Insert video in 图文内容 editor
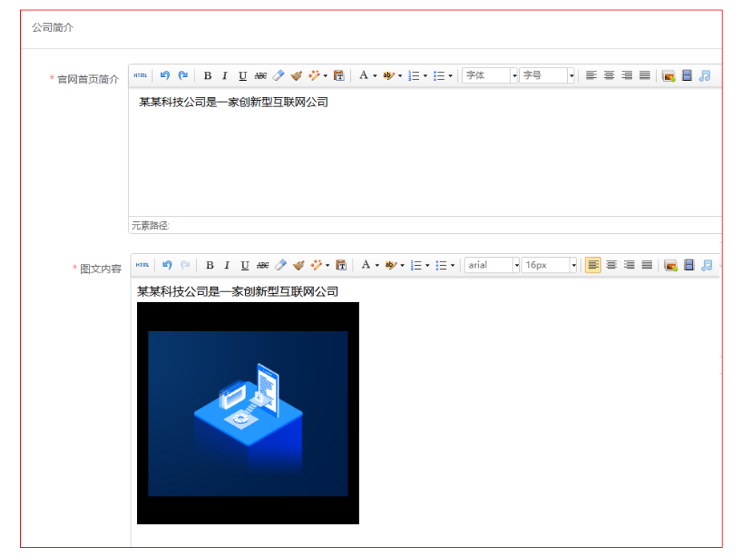Image resolution: width=745 pixels, height=560 pixels. (x=689, y=265)
